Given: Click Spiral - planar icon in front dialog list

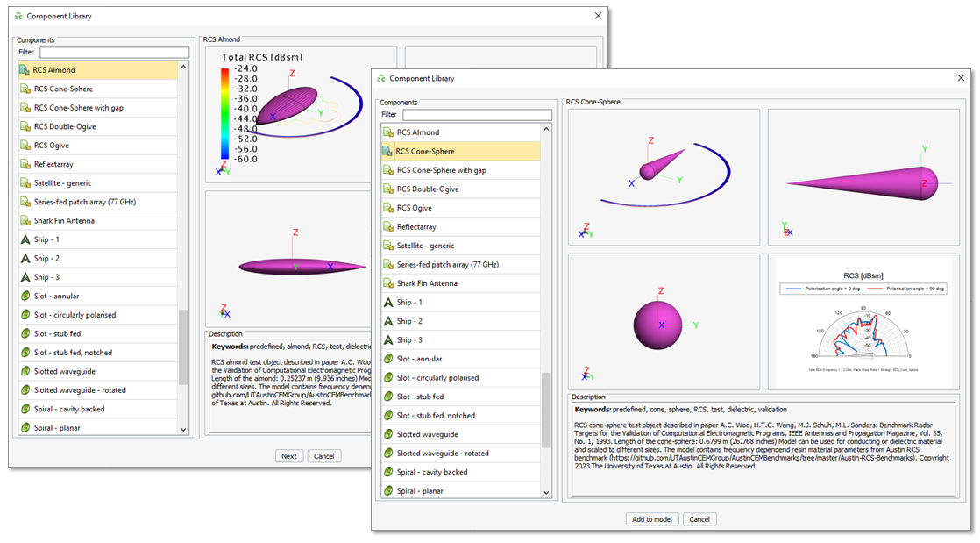Looking at the screenshot, I should [389, 491].
